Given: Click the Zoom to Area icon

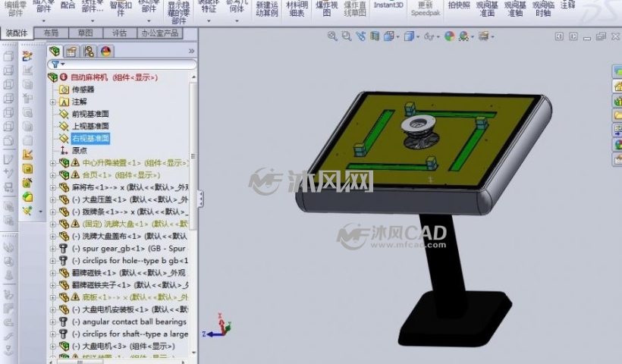Looking at the screenshot, I should (347, 36).
